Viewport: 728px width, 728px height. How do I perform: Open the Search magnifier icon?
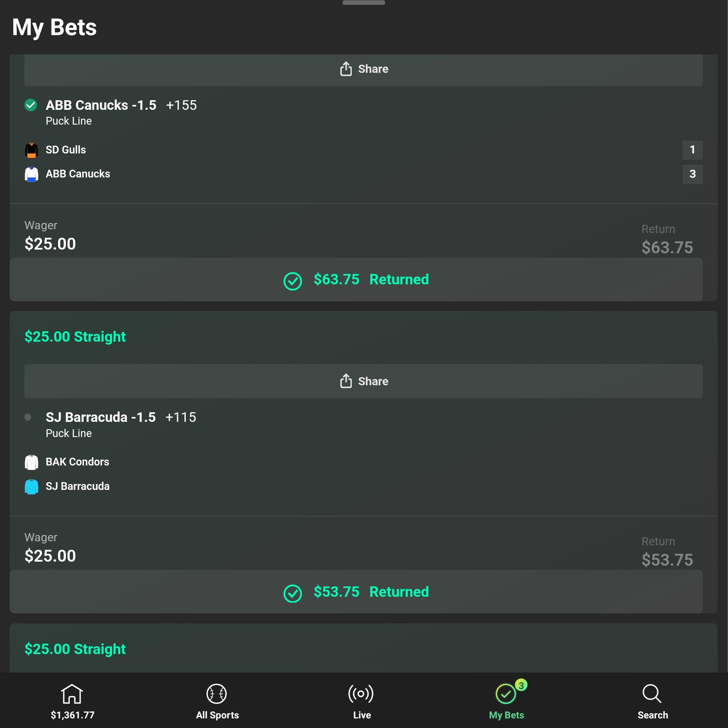[x=651, y=694]
